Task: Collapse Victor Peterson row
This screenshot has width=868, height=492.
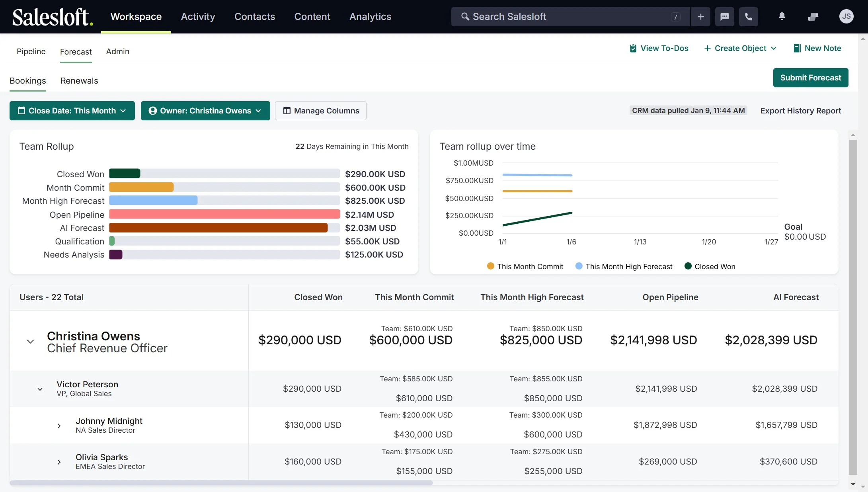Action: pos(40,389)
